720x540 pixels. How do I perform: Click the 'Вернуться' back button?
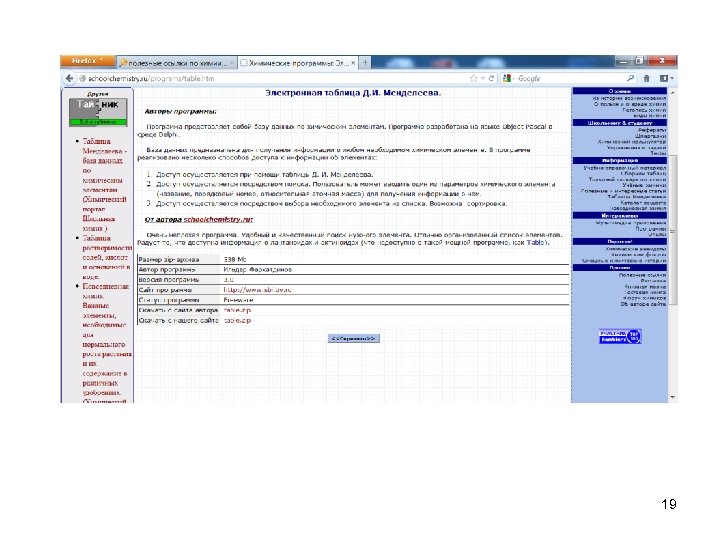(x=354, y=338)
